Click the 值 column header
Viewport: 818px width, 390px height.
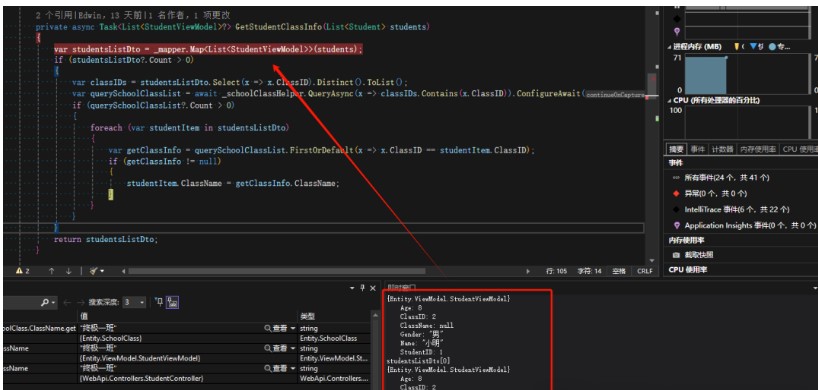[188, 317]
